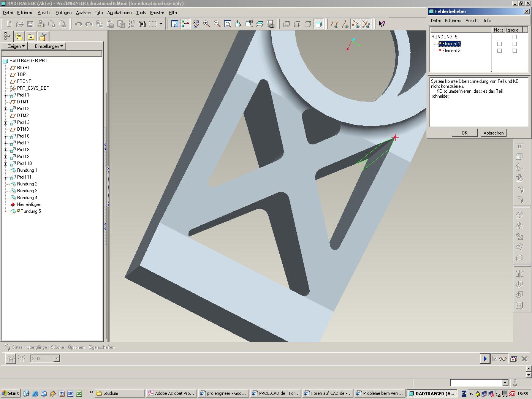
Task: Click the context help pointer icon
Action: [x=382, y=24]
